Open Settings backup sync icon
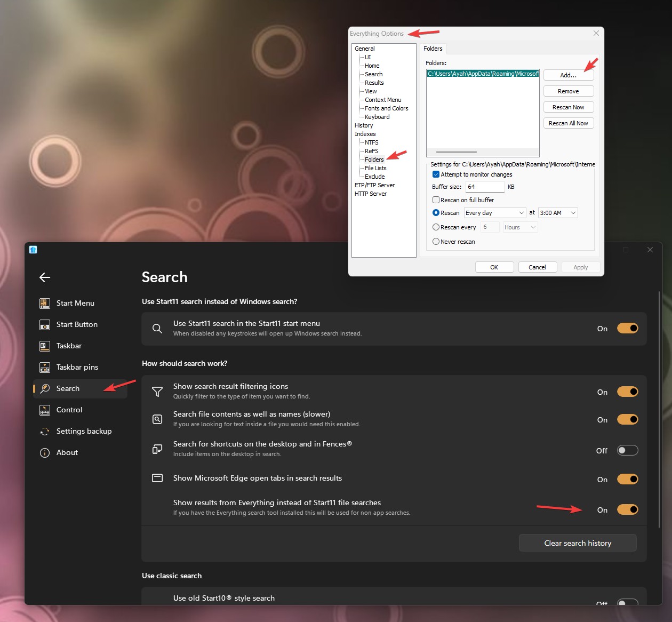This screenshot has height=622, width=672. click(x=45, y=431)
